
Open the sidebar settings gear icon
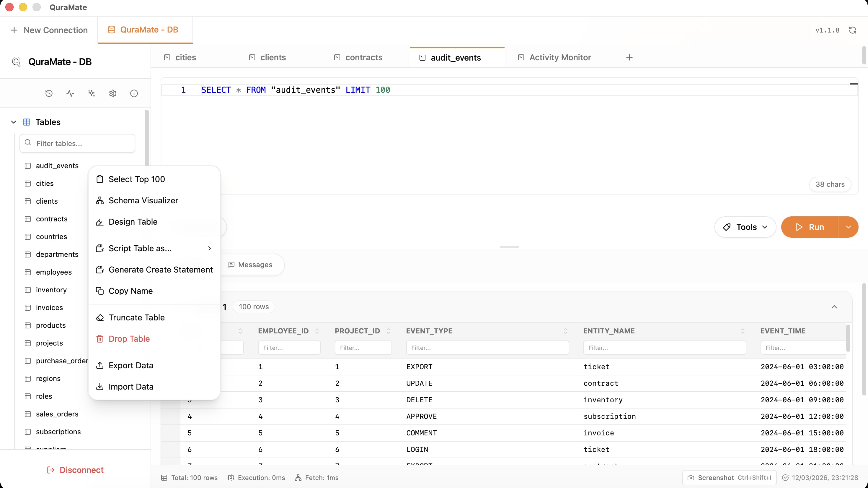[112, 93]
